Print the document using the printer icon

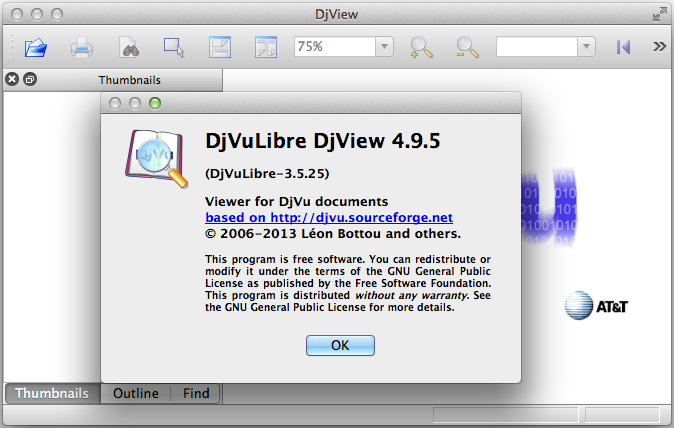[82, 47]
